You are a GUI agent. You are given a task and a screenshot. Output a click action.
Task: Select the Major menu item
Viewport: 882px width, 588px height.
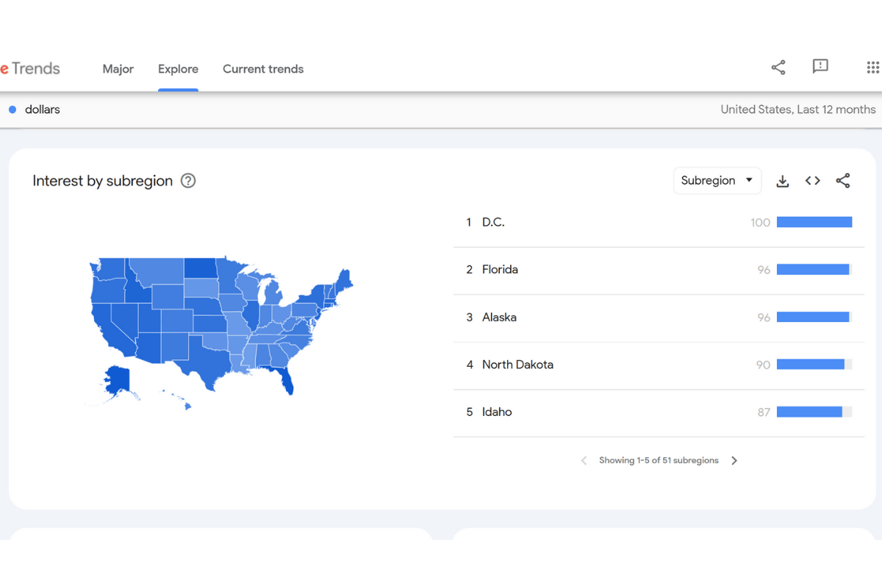[118, 68]
